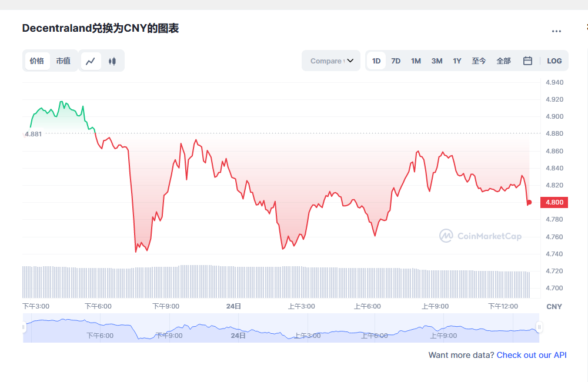588x382 pixels.
Task: Click the right range slider handle
Action: 539,327
